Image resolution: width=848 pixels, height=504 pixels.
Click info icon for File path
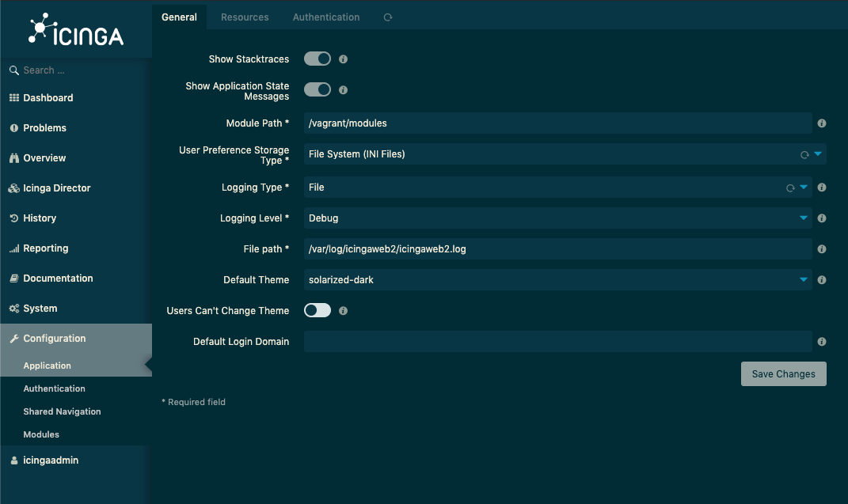[822, 249]
